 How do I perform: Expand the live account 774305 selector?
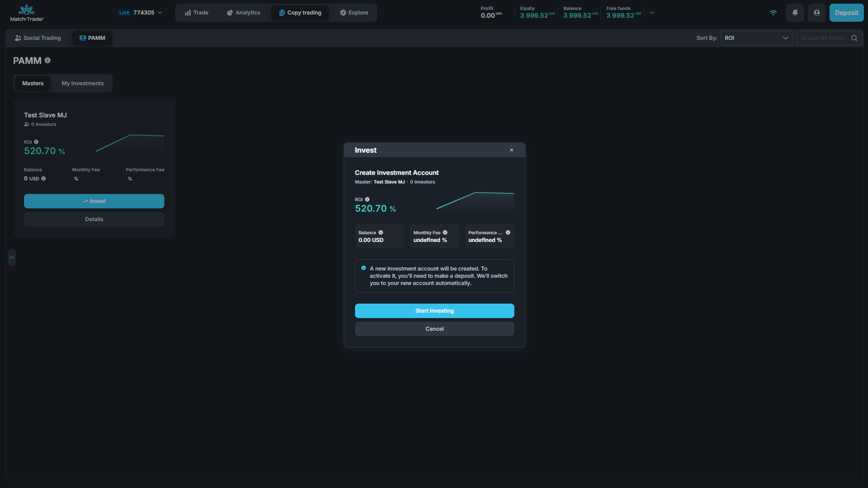tap(140, 13)
